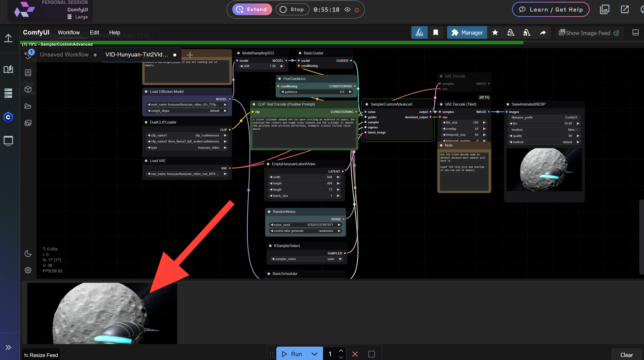Click the Stop button to halt generation
The height and width of the screenshot is (360, 644).
tap(292, 9)
